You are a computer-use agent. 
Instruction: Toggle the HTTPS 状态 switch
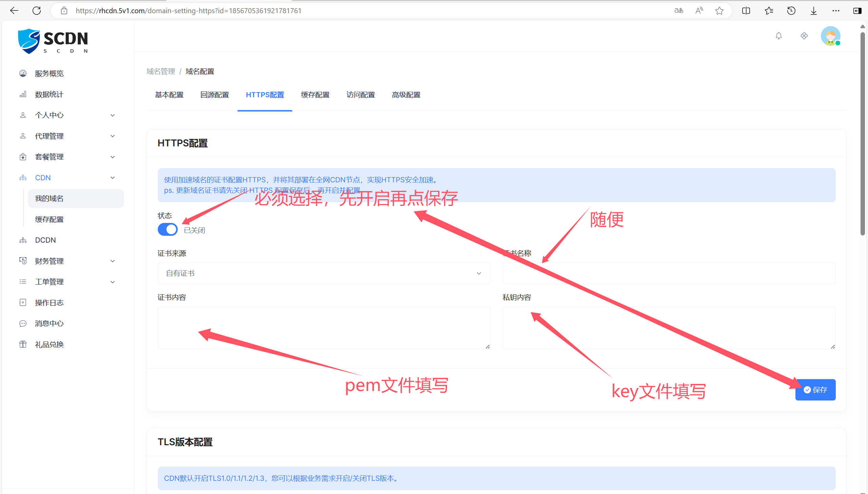(x=168, y=229)
